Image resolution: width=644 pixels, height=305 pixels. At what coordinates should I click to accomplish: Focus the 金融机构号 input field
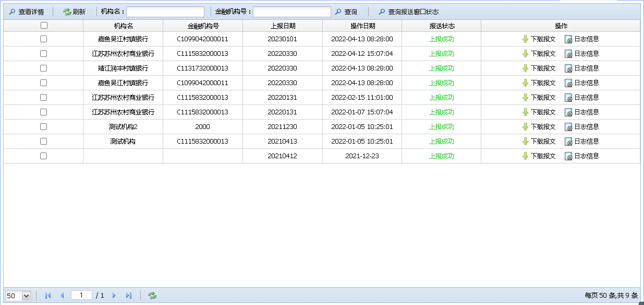[x=292, y=11]
